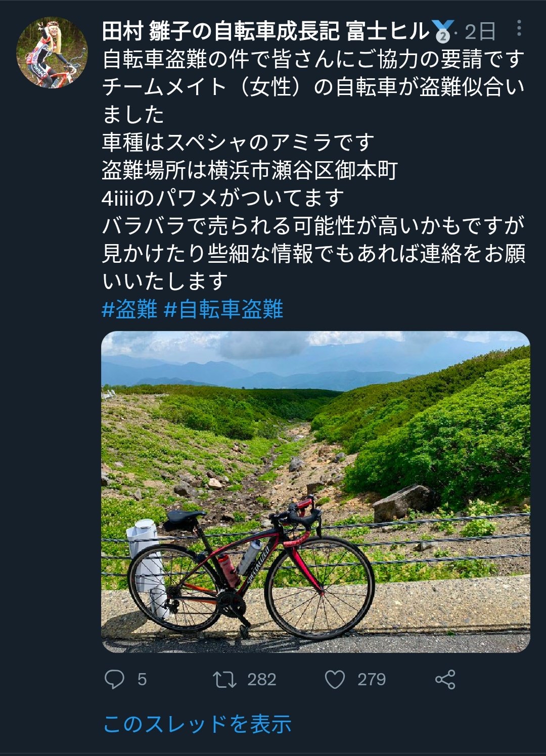Show this thread via このスレッドを表示

click(197, 724)
